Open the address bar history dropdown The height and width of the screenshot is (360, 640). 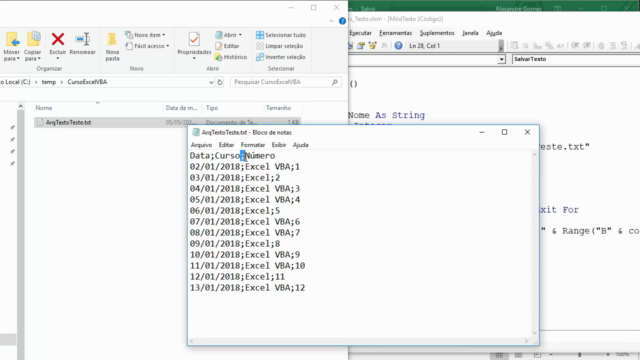211,82
